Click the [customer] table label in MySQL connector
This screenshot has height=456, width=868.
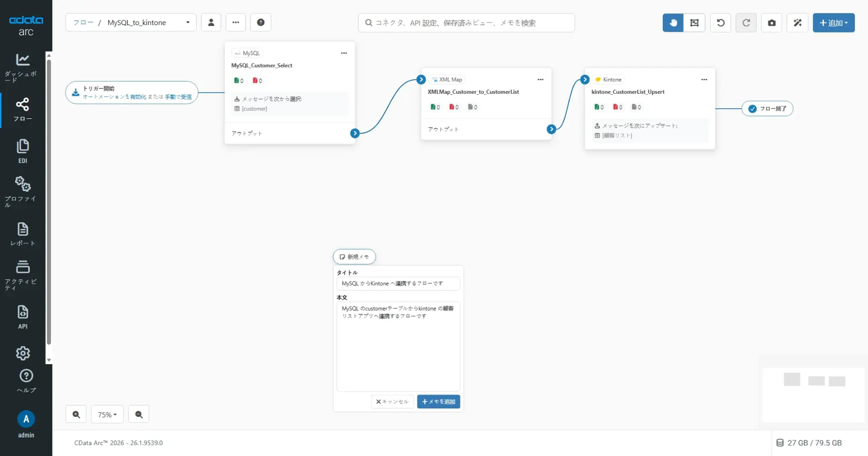[x=254, y=109]
